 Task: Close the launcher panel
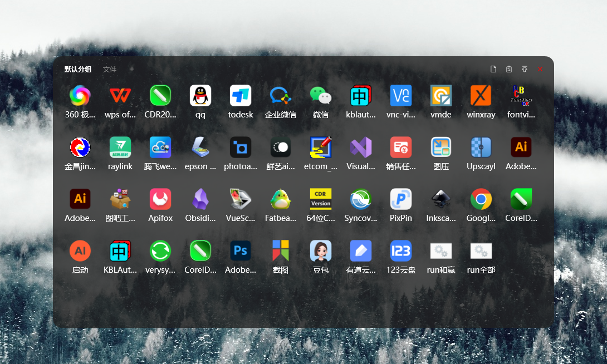(x=540, y=69)
